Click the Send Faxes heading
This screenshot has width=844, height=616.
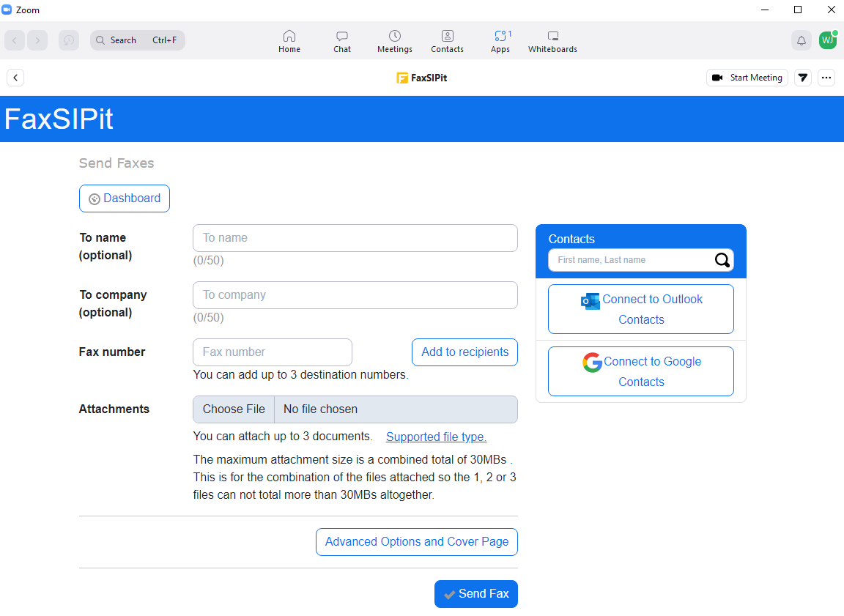coord(116,163)
